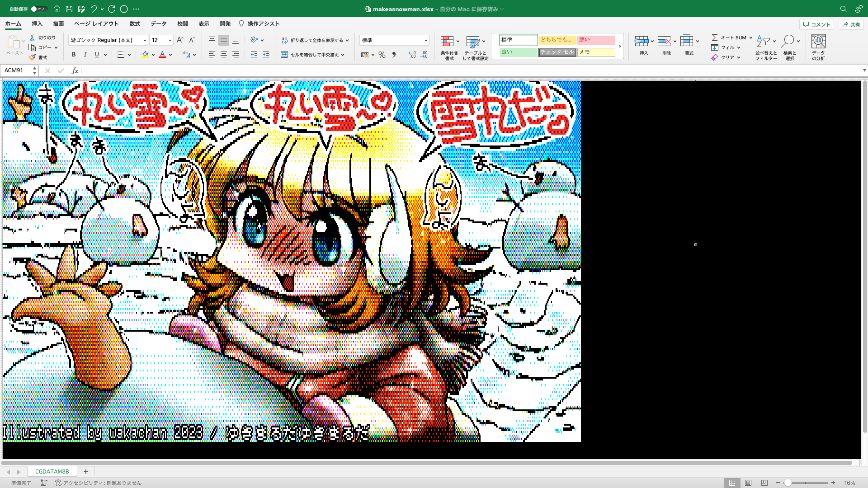The image size is (868, 488).
Task: Click the 共有 share button
Action: pyautogui.click(x=851, y=24)
